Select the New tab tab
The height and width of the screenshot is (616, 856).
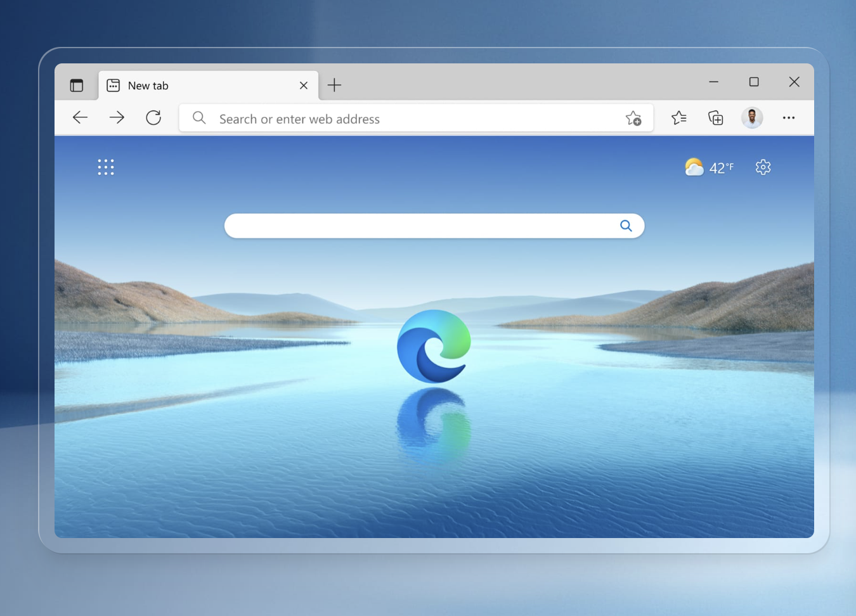[209, 86]
